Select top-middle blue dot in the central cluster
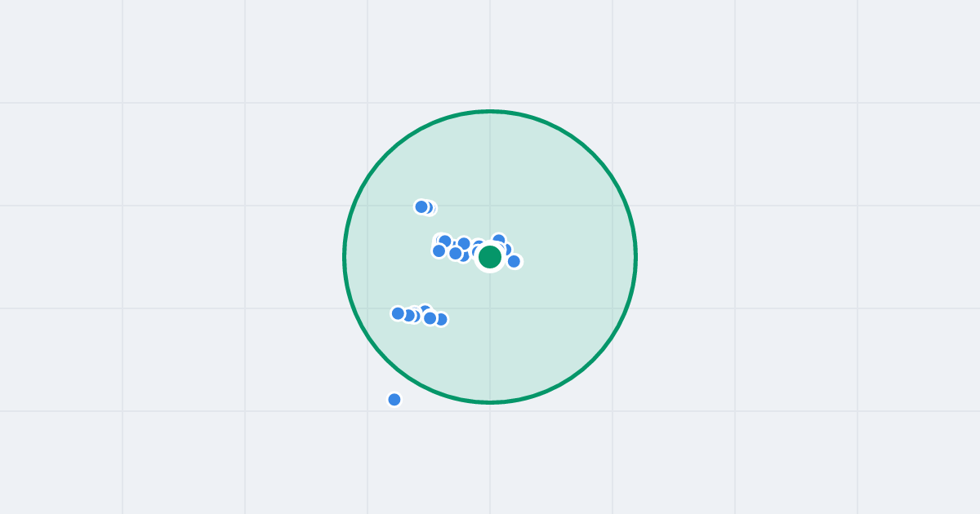The image size is (980, 514). pyautogui.click(x=464, y=243)
